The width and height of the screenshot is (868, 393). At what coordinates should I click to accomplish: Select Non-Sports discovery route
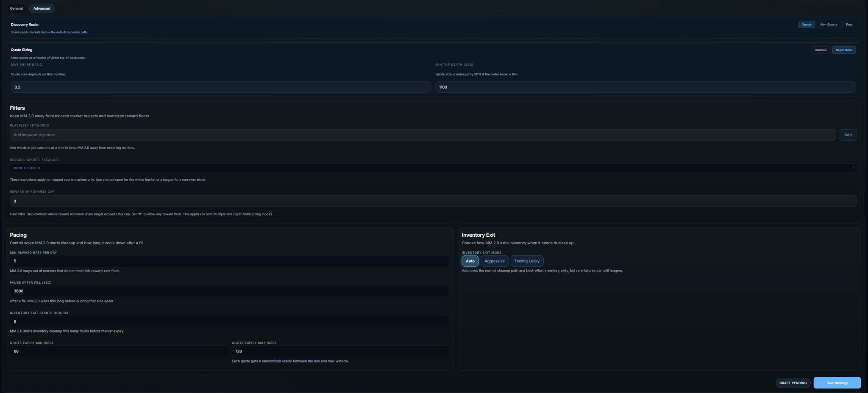[x=828, y=25]
